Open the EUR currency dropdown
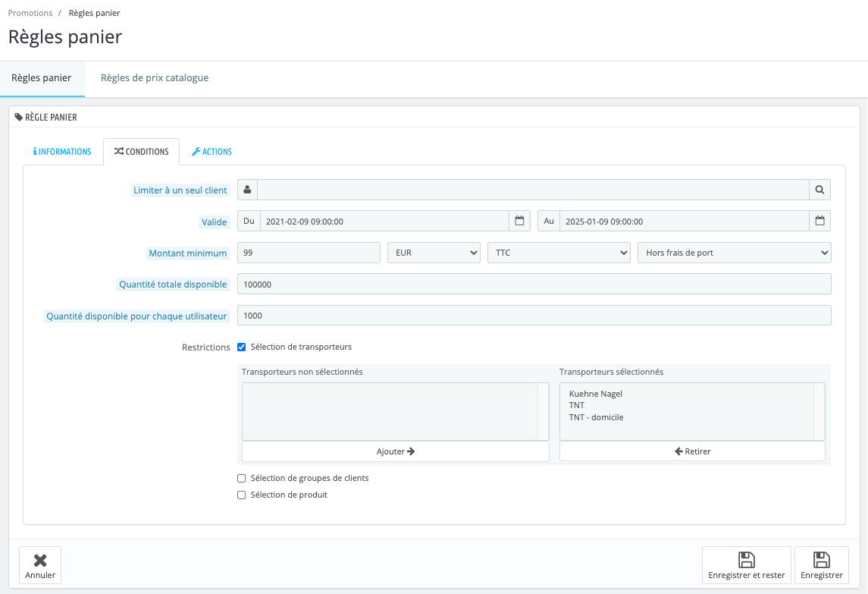Screen dimensions: 868x594 (x=434, y=253)
